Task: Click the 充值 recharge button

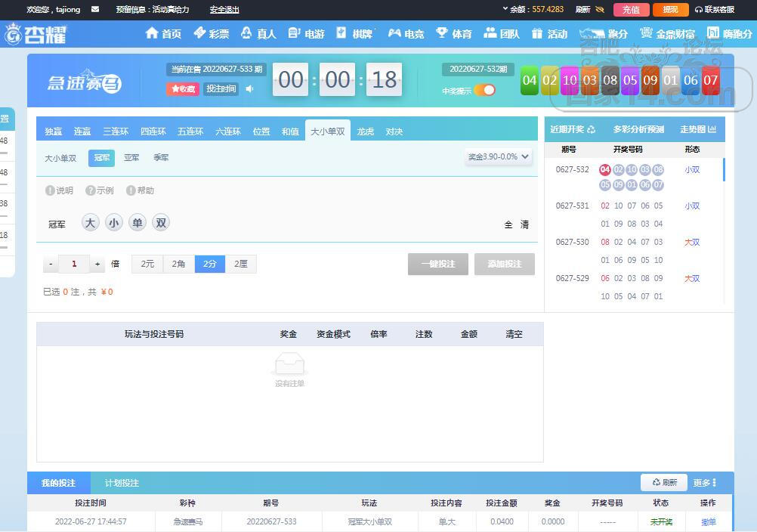Action: tap(631, 10)
